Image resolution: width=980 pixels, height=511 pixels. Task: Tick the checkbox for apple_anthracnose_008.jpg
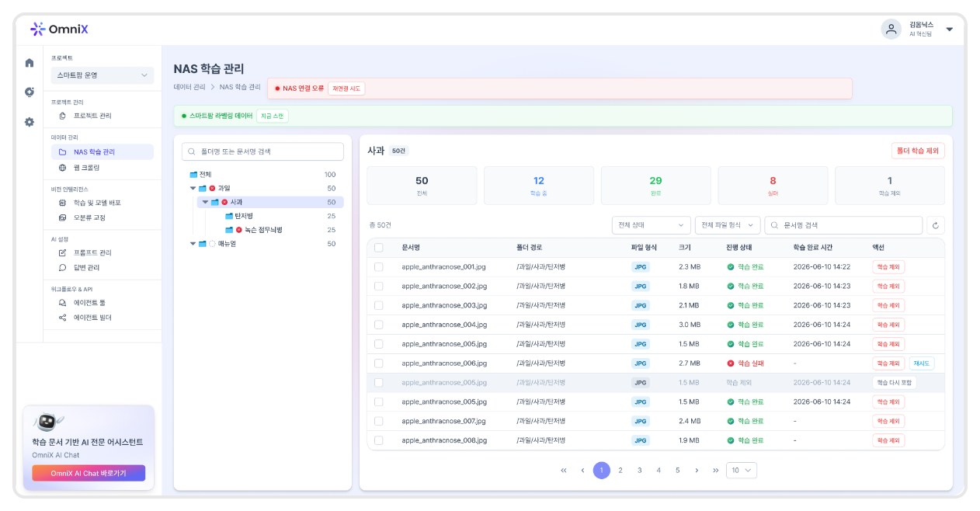379,440
